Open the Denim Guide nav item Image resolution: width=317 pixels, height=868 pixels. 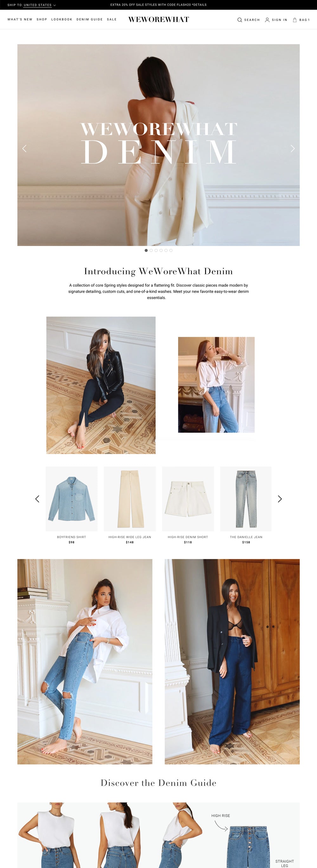(x=89, y=20)
